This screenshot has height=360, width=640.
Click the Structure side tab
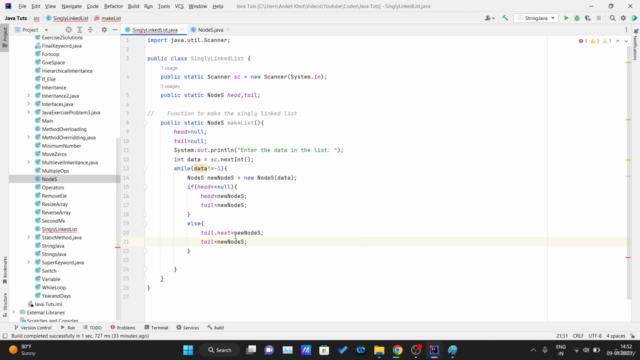(x=5, y=304)
